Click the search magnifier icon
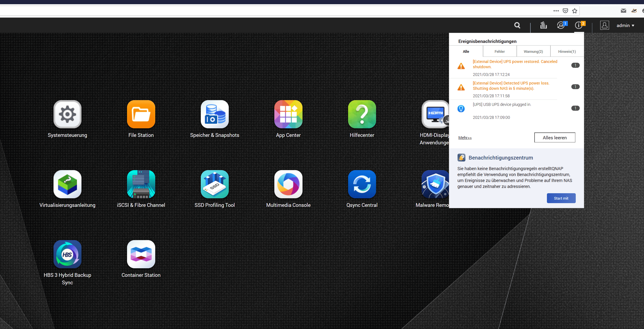Screen dimensions: 644x329 point(517,25)
